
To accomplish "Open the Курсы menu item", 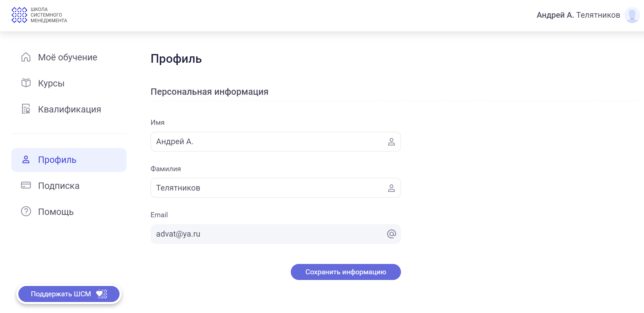I will click(x=51, y=83).
